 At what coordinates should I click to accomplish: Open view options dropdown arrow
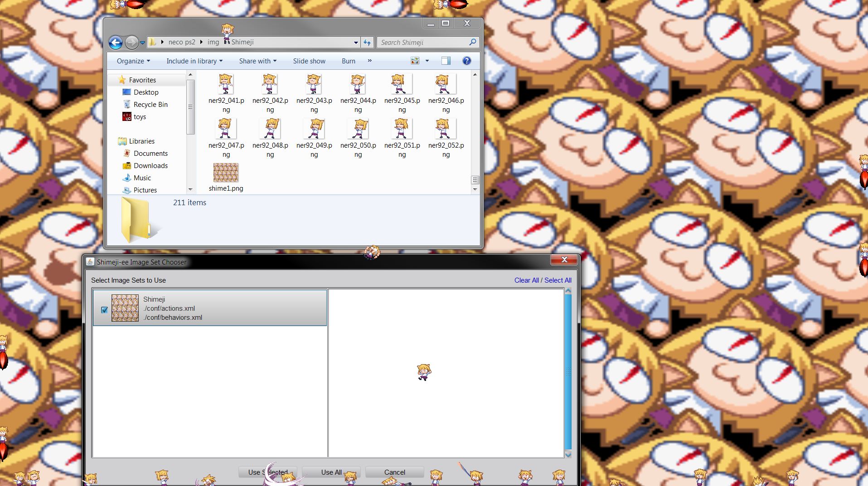[427, 61]
